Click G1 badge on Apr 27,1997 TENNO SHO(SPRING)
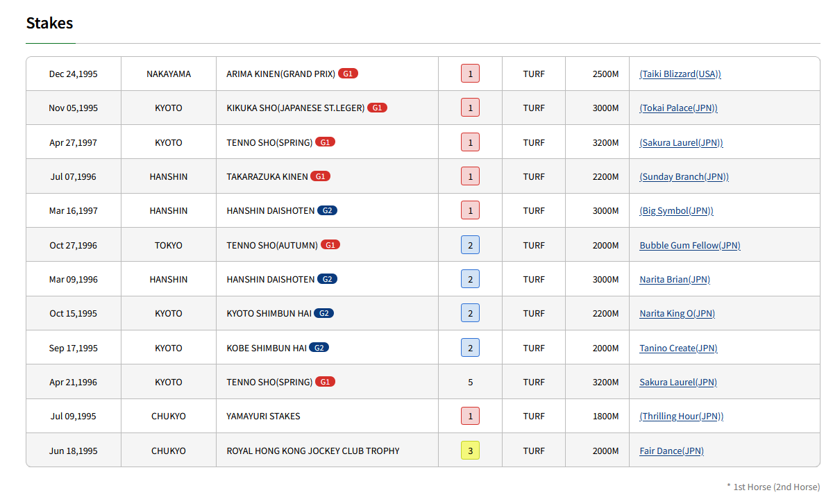The image size is (833, 504). (x=325, y=142)
